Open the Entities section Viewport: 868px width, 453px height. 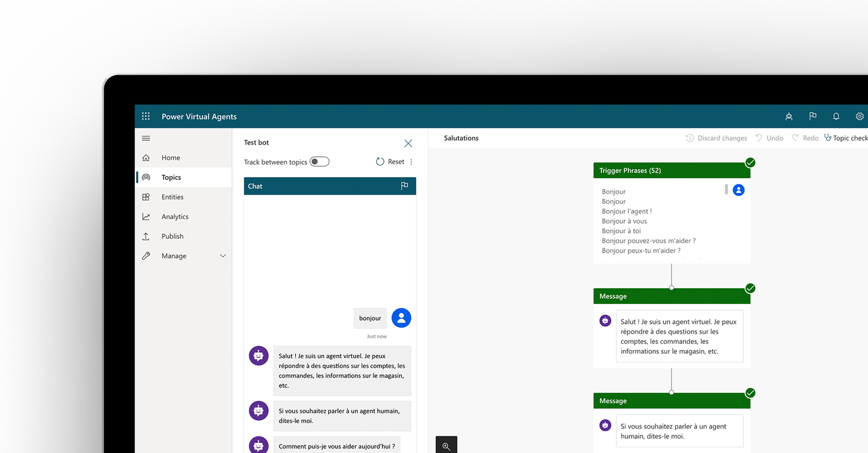pos(172,197)
